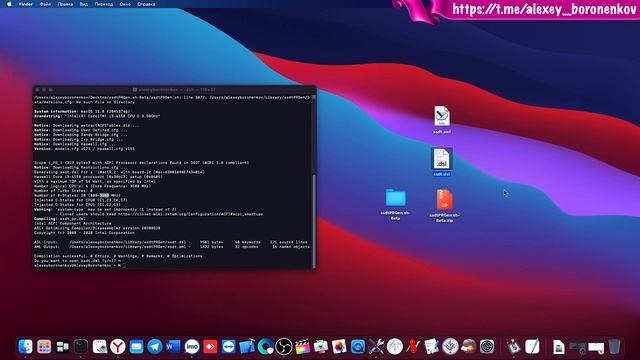The height and width of the screenshot is (360, 640).
Task: Launch Yandex Browser from the Dock
Action: [x=118, y=347]
